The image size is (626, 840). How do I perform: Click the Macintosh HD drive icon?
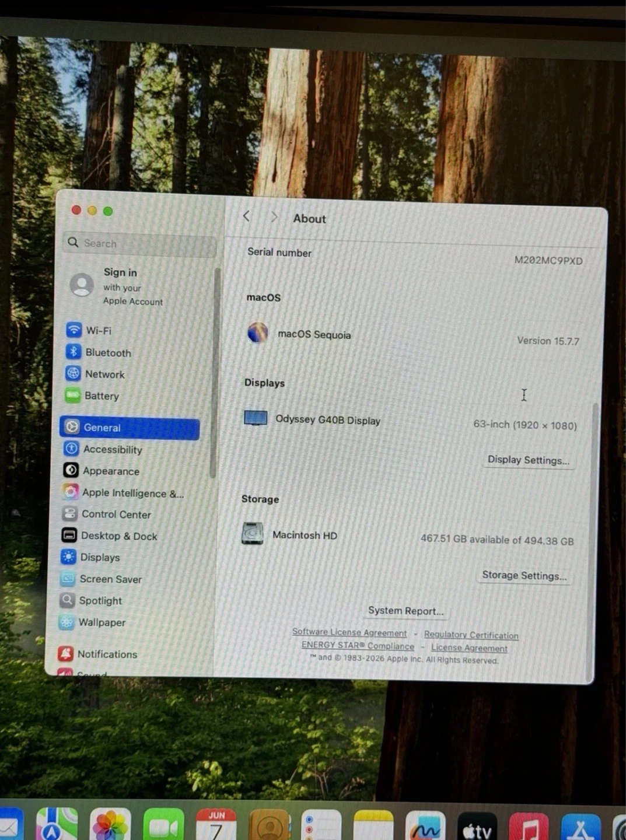[252, 533]
